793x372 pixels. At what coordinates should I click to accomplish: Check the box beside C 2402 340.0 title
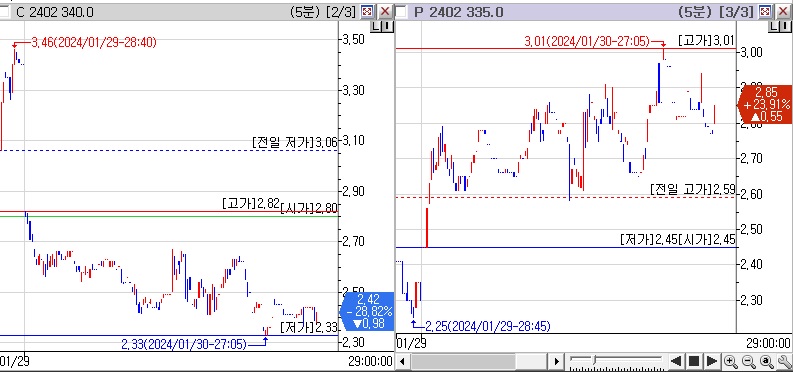(4, 12)
